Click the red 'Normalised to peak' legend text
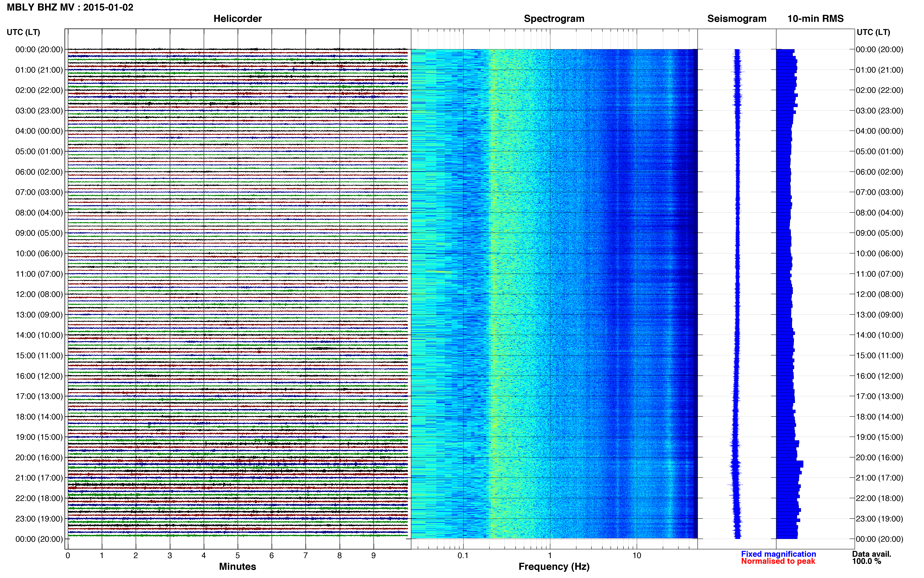The height and width of the screenshot is (578, 924). pos(778,561)
